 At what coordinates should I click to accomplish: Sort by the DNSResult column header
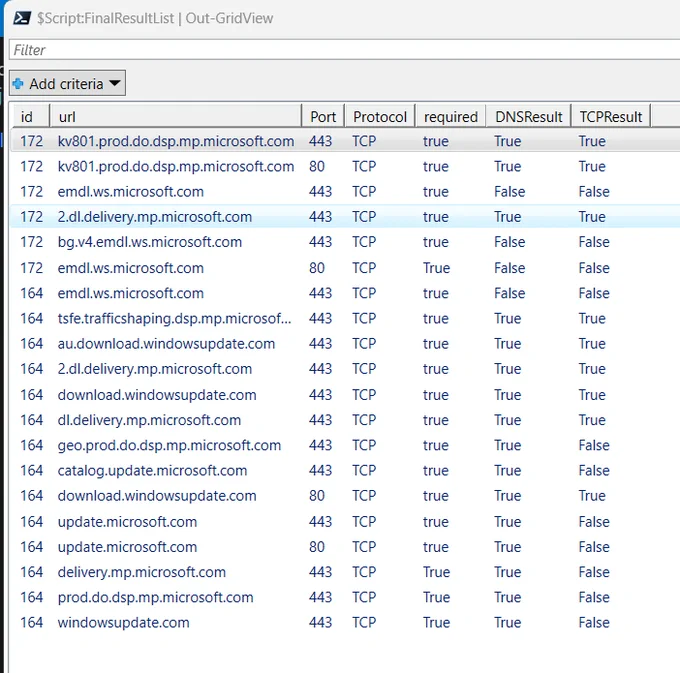(x=528, y=116)
